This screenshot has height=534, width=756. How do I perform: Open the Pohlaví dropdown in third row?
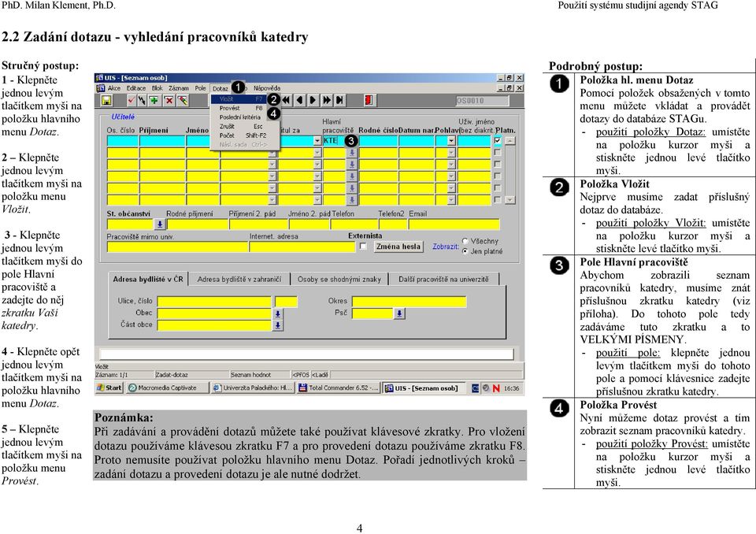(451, 165)
